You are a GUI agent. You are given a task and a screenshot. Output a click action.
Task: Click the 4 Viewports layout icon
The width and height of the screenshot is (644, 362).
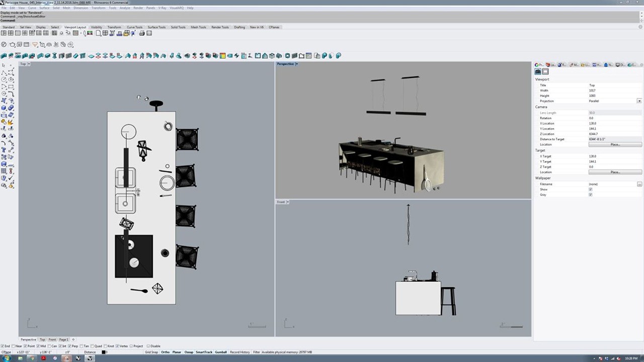pos(10,33)
